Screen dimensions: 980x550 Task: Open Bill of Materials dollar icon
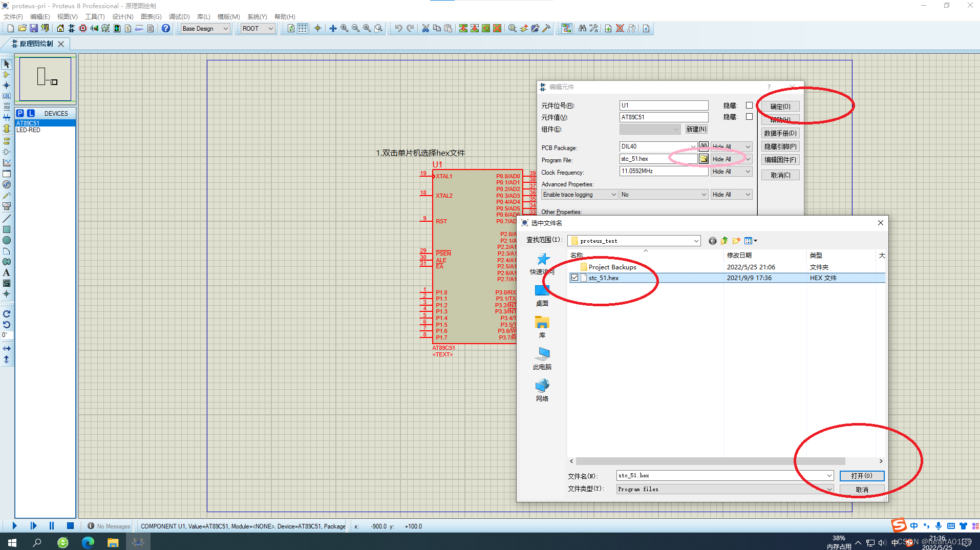[128, 29]
